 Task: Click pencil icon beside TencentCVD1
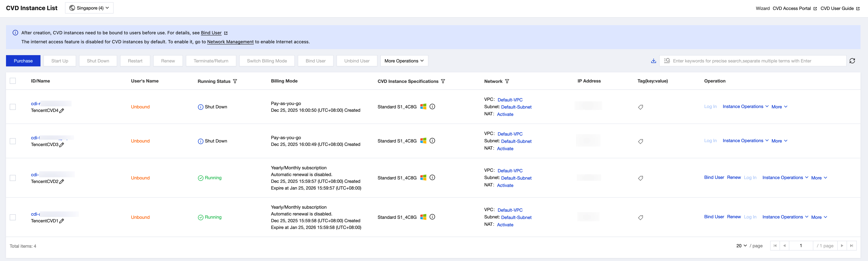pyautogui.click(x=62, y=221)
